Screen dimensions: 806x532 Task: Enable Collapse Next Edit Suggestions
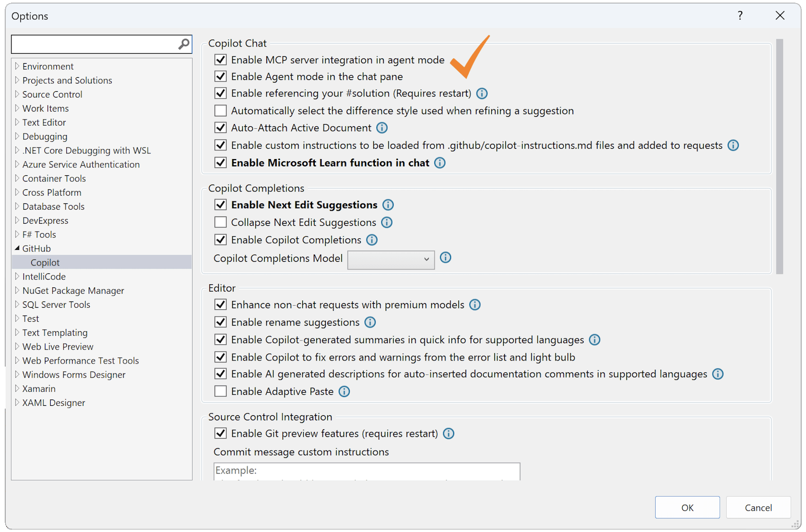coord(220,222)
